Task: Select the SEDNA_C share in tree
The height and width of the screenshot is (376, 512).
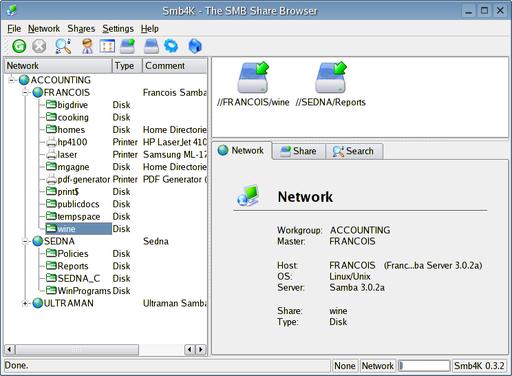Action: (79, 278)
